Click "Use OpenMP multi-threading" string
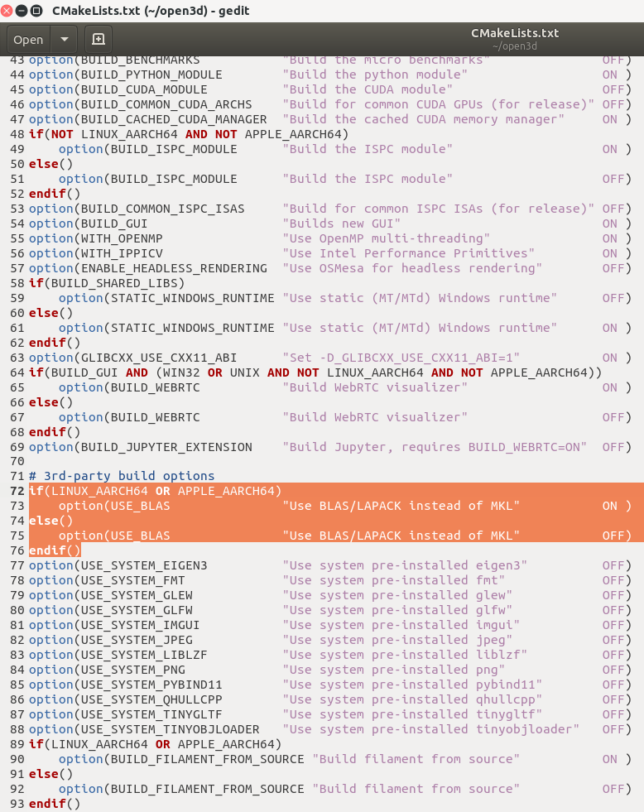The width and height of the screenshot is (644, 812). click(387, 238)
